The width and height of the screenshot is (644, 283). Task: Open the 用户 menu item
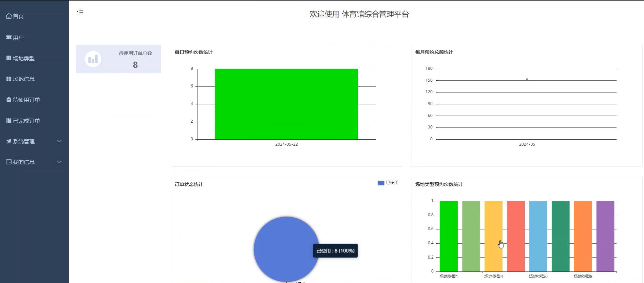click(35, 38)
